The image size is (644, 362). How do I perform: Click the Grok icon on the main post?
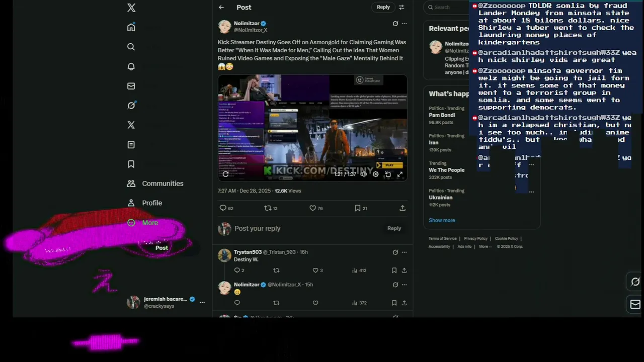[x=395, y=23]
